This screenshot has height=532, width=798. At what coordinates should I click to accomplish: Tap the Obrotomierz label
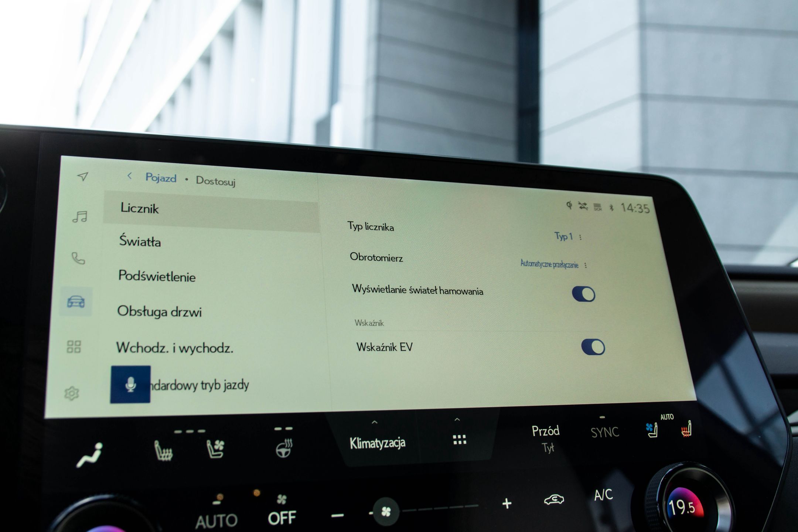click(x=376, y=257)
